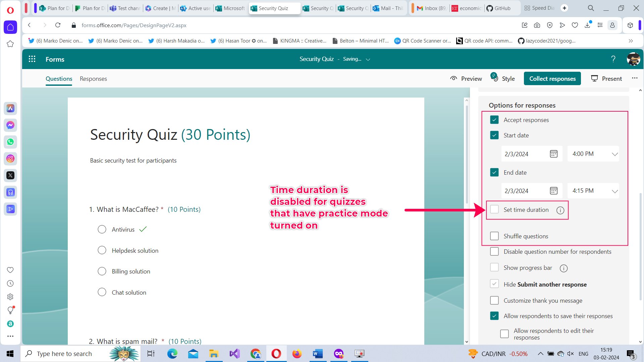
Task: Open browser tab search magnifier
Action: click(x=591, y=8)
